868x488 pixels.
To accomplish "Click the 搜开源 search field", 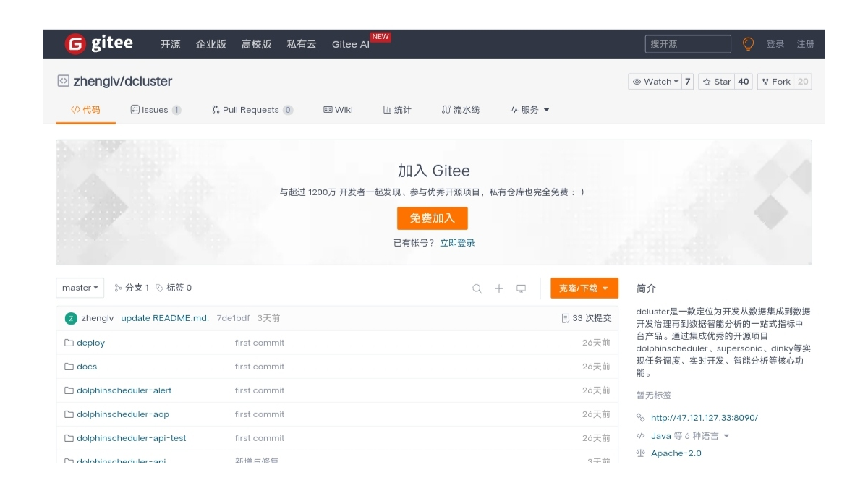I will [688, 44].
